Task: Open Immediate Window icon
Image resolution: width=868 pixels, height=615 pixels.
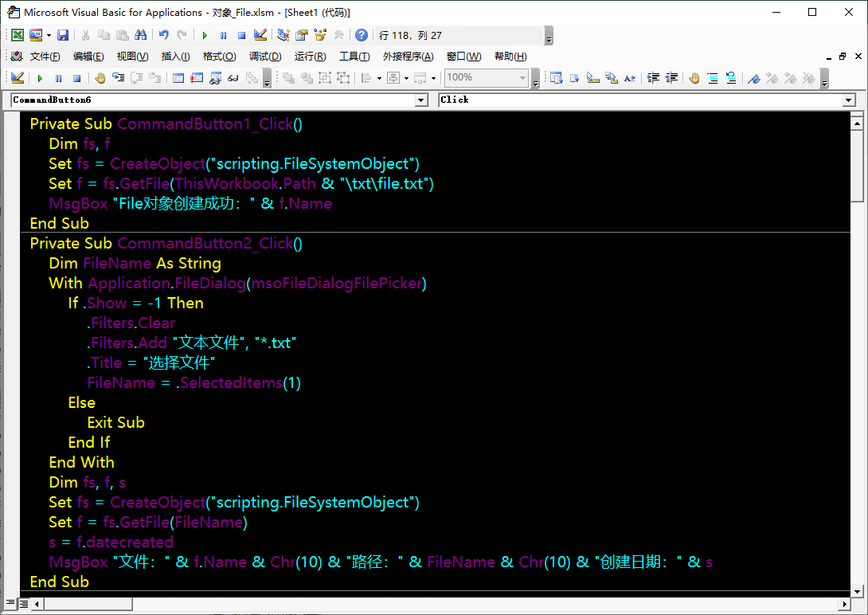Action: tap(197, 78)
